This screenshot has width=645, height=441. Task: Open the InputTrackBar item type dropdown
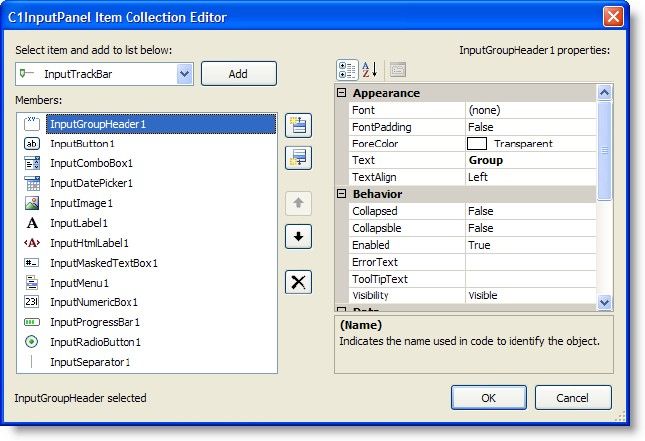184,73
